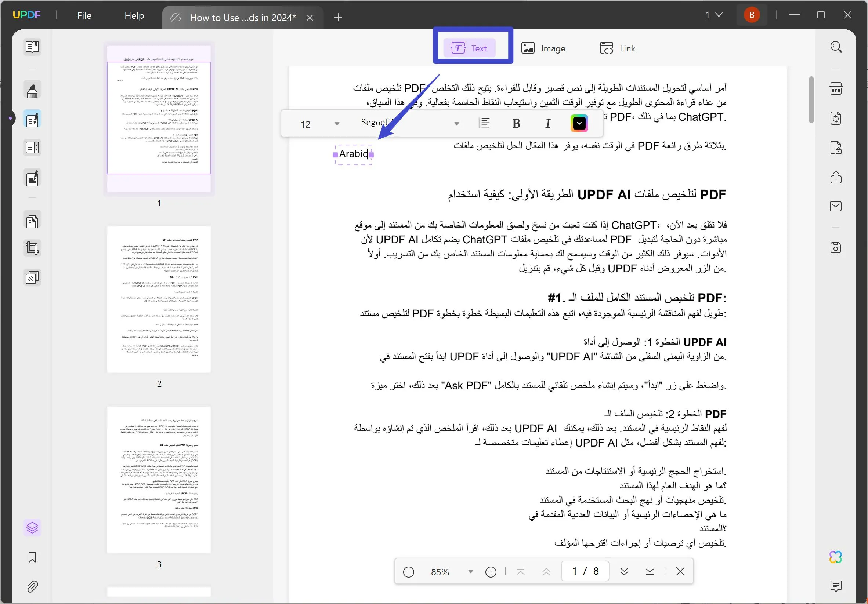Viewport: 868px width, 604px height.
Task: Click the UPDF logo
Action: pos(26,15)
